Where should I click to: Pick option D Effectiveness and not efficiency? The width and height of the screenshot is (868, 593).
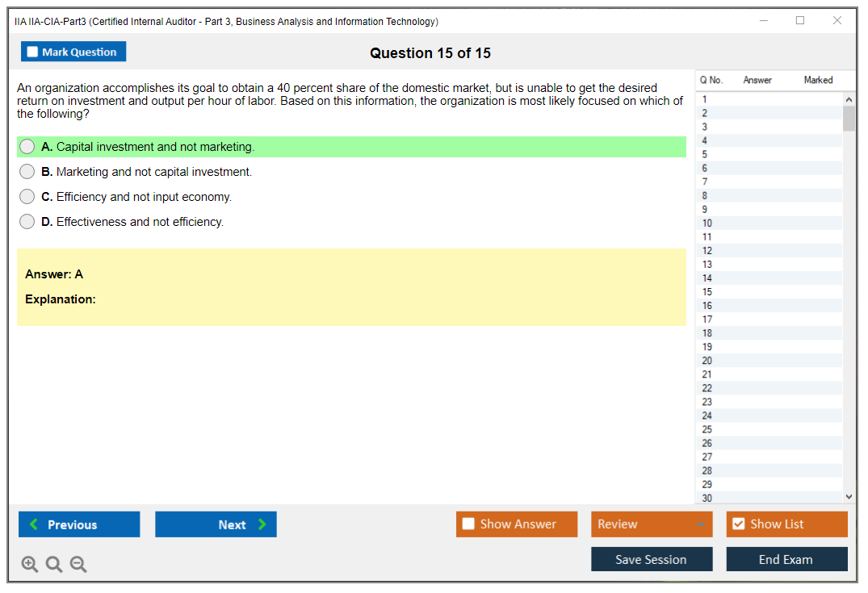[x=27, y=222]
